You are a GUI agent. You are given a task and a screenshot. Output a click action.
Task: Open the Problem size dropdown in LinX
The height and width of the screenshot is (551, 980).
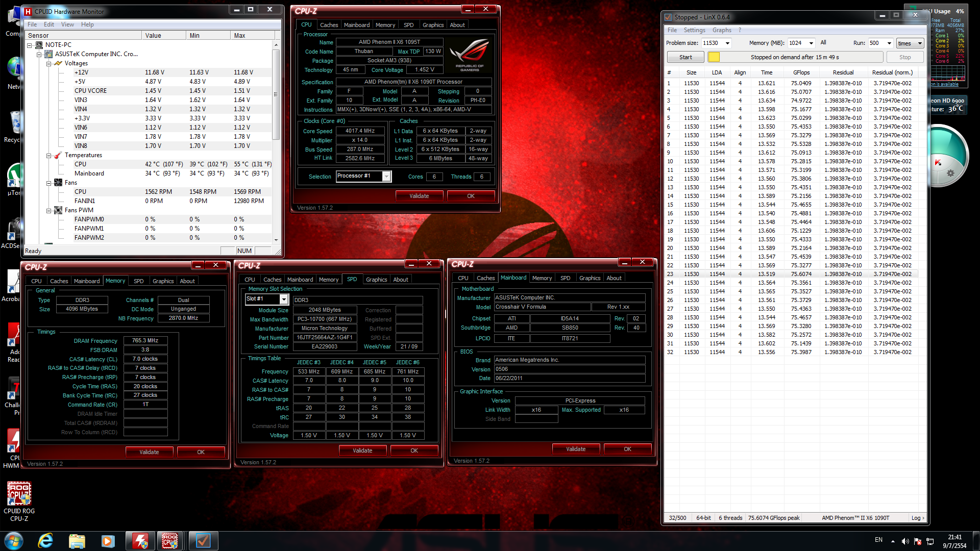727,43
